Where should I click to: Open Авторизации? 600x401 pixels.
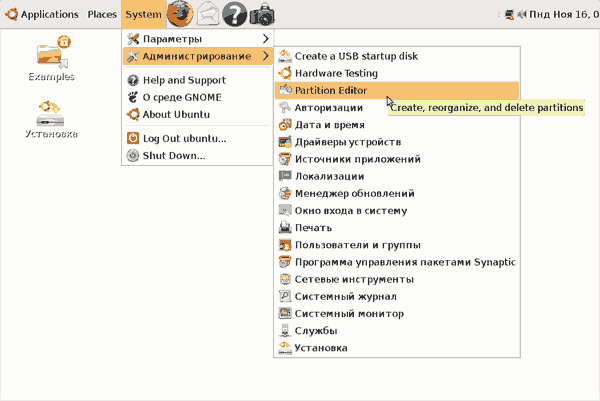coord(397,108)
